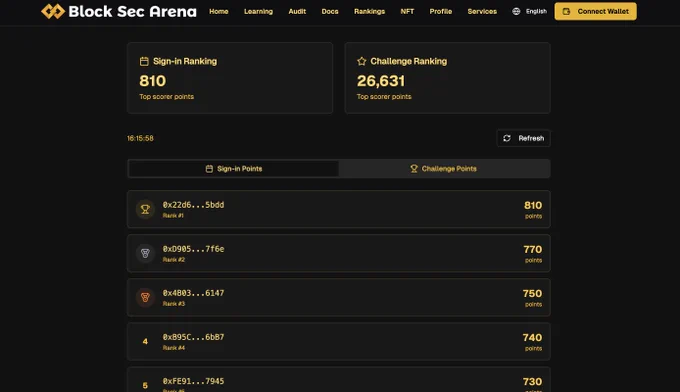Click the circular arrows refresh icon
Viewport: 680px width, 392px height.
(x=507, y=138)
